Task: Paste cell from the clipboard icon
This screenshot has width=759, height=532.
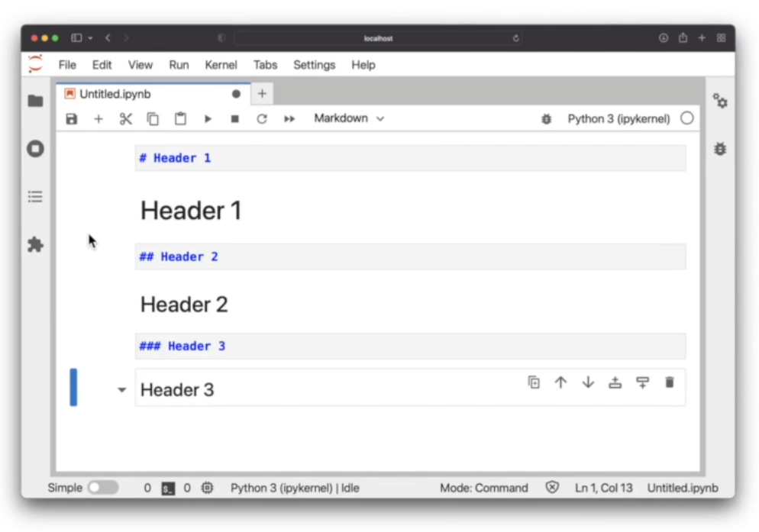Action: [x=180, y=119]
